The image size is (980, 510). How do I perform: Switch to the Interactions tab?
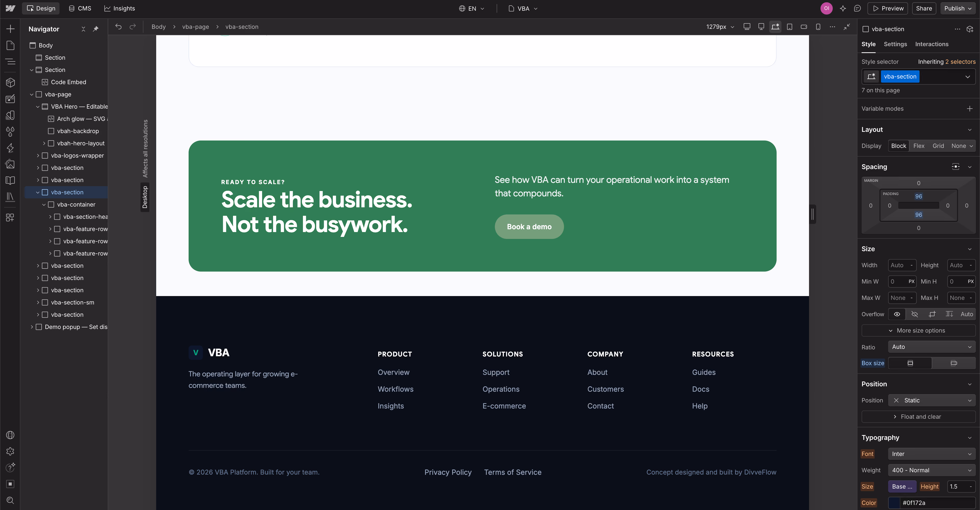(932, 44)
